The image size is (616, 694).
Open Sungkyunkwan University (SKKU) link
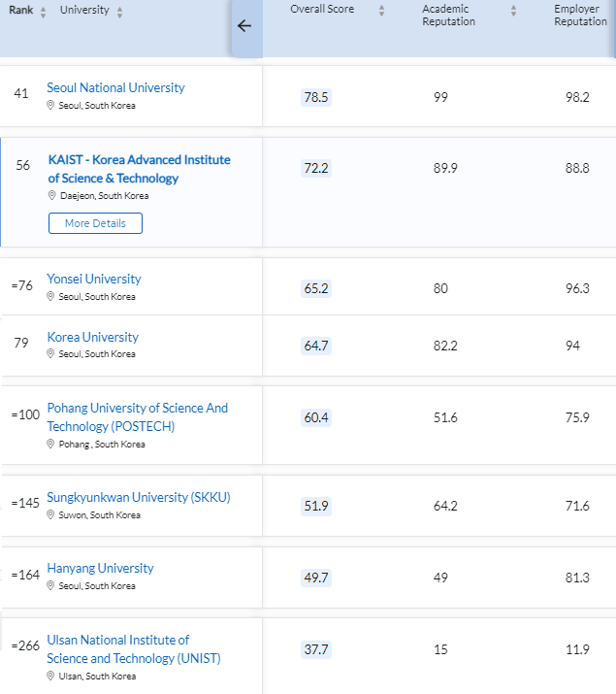[139, 497]
